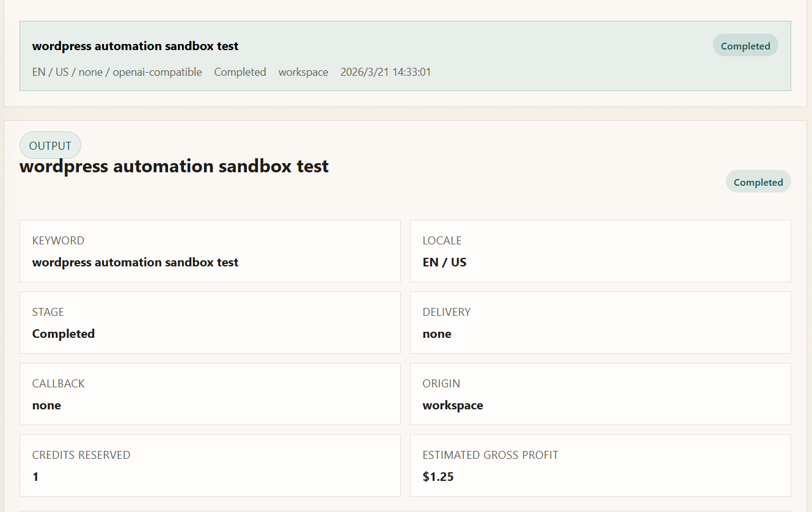The width and height of the screenshot is (812, 512).
Task: Click the DELIVERY label
Action: pos(447,312)
